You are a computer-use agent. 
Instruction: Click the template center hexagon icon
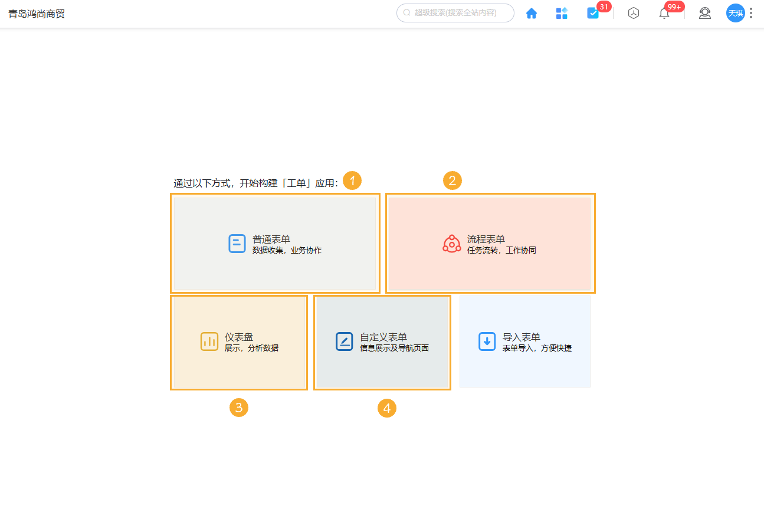click(634, 13)
